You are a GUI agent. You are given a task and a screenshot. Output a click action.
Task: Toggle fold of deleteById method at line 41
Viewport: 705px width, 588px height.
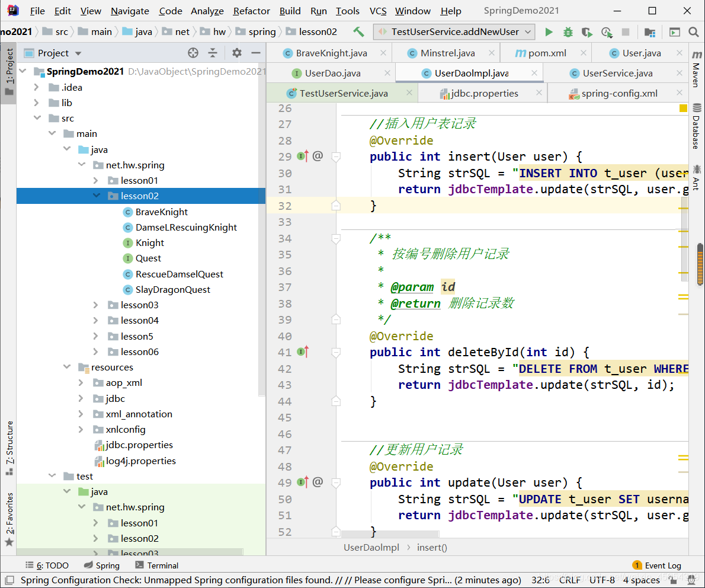point(336,352)
